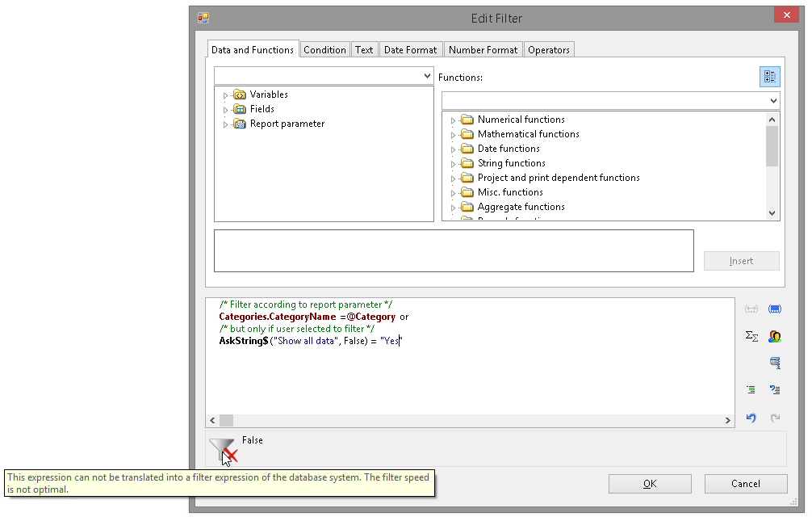Click the disabled Insert button
Image resolution: width=812 pixels, height=521 pixels.
point(742,261)
